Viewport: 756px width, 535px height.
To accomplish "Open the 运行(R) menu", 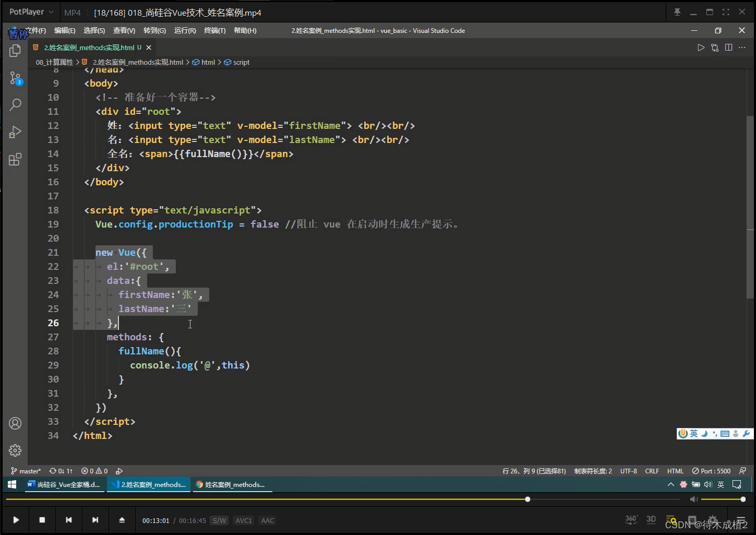I will 185,31.
